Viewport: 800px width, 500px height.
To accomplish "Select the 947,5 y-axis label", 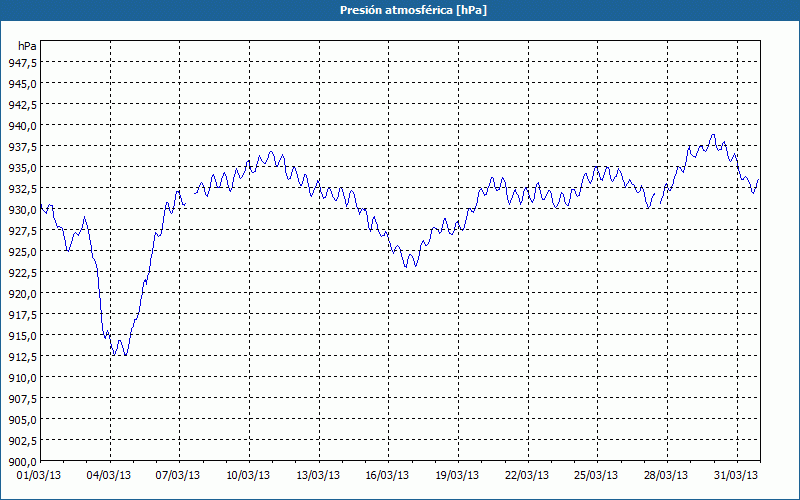I will [22, 63].
